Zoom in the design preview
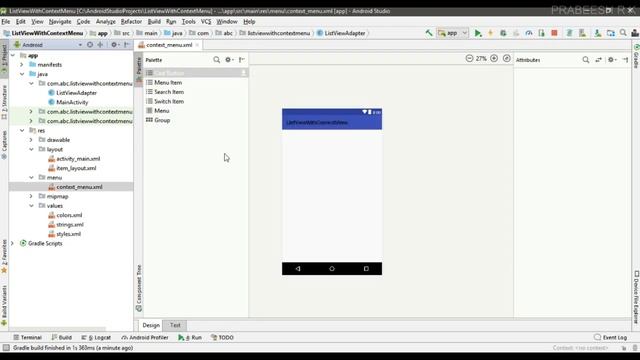This screenshot has width=640, height=360. 494,59
